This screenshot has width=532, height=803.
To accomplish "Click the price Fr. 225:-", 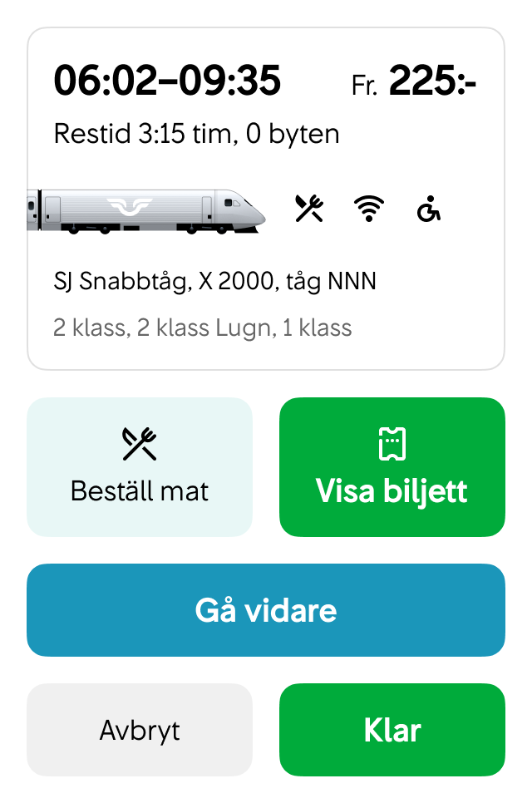I will (413, 81).
